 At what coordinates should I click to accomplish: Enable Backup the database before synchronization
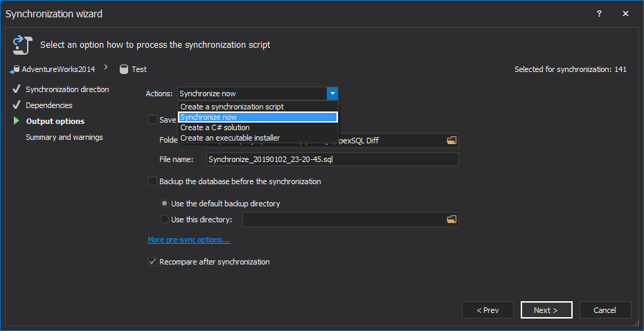click(152, 181)
